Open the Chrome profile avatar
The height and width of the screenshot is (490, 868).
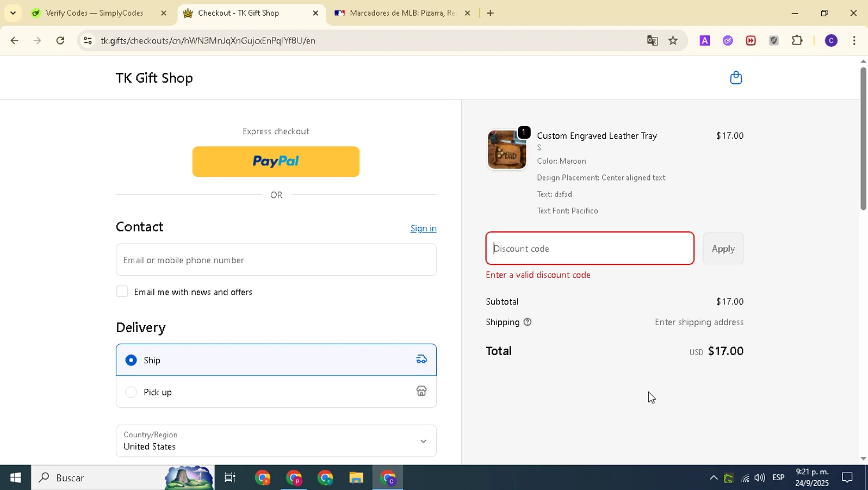click(831, 40)
